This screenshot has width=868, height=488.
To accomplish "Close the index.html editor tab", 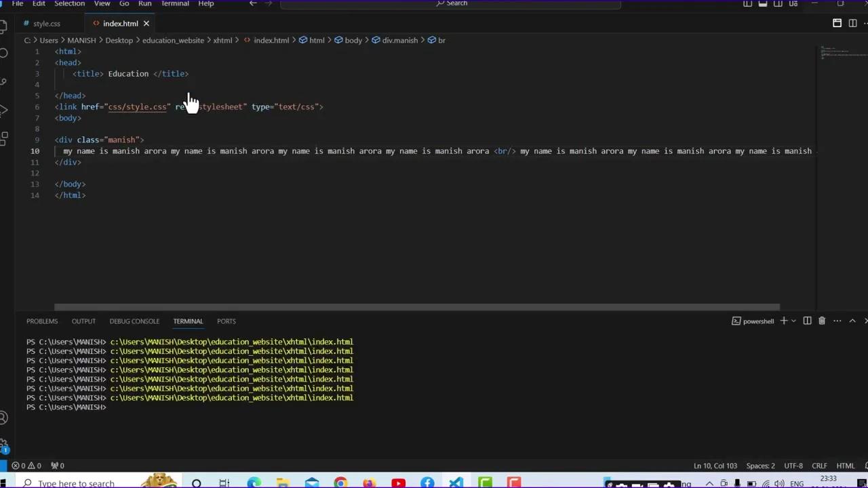I will pyautogui.click(x=146, y=24).
